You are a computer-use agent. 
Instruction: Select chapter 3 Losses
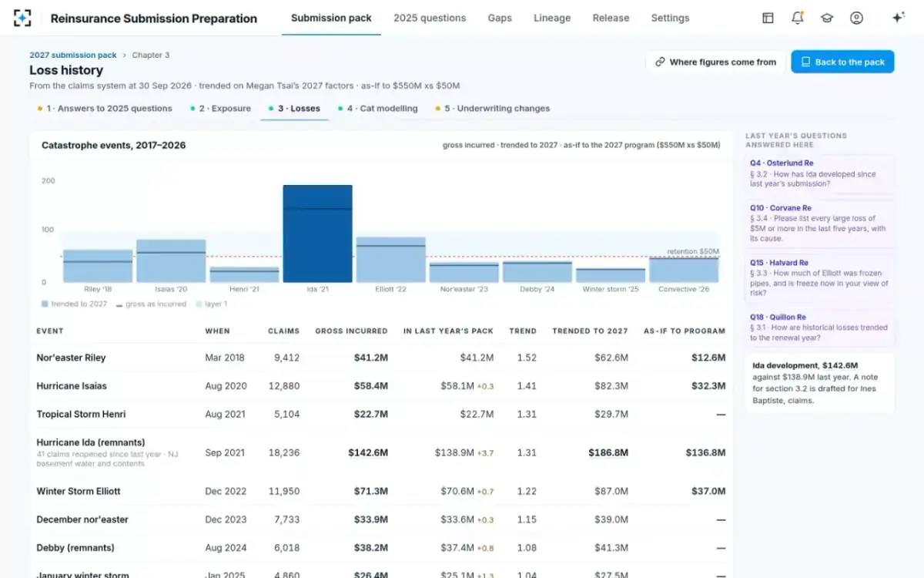(x=294, y=109)
